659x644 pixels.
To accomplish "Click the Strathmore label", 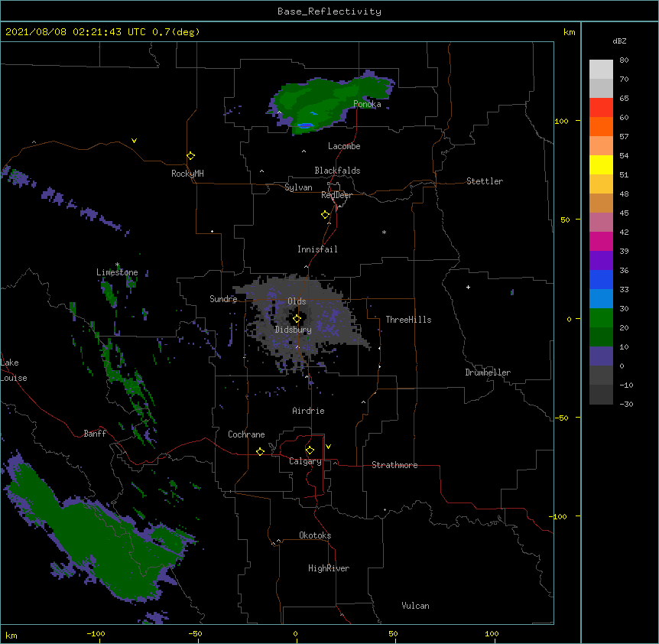I will click(x=394, y=465).
